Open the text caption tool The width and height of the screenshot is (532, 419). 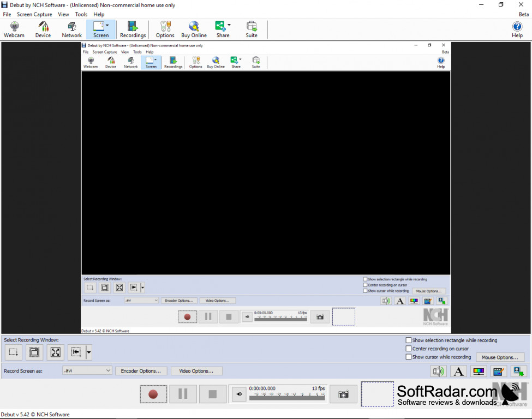458,371
